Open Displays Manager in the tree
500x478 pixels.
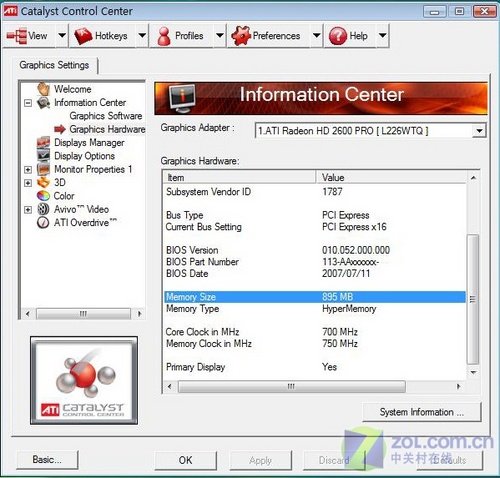tap(89, 143)
